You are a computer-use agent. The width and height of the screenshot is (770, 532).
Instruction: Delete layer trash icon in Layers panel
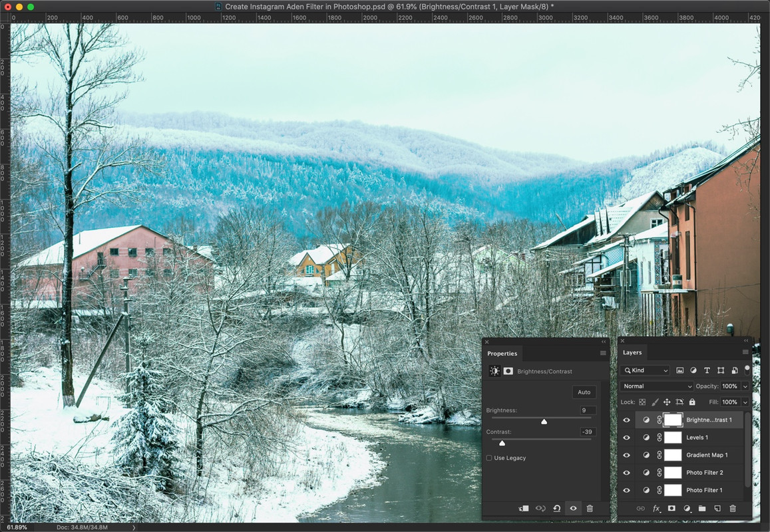[x=733, y=509]
